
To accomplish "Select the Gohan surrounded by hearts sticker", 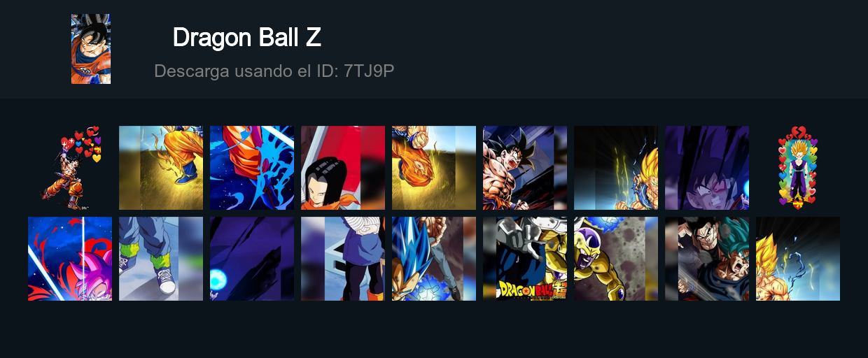I will (798, 168).
